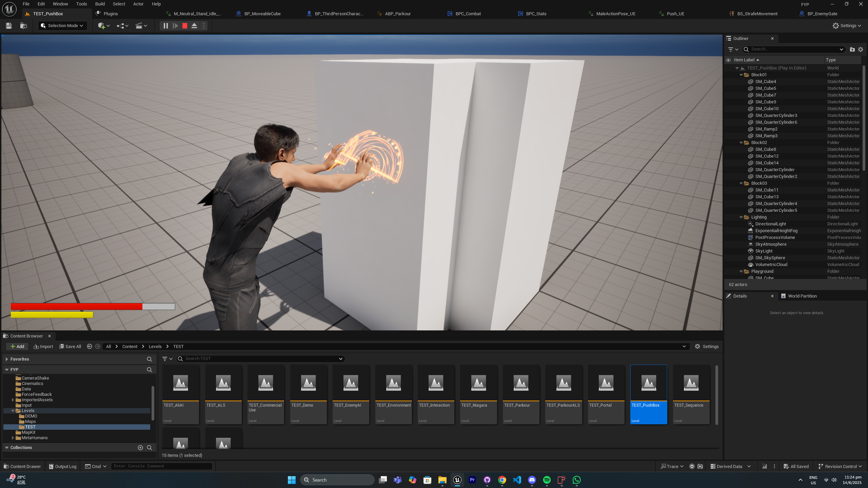The width and height of the screenshot is (868, 488).
Task: Open the Browse content icon in toolbar
Action: click(x=23, y=26)
